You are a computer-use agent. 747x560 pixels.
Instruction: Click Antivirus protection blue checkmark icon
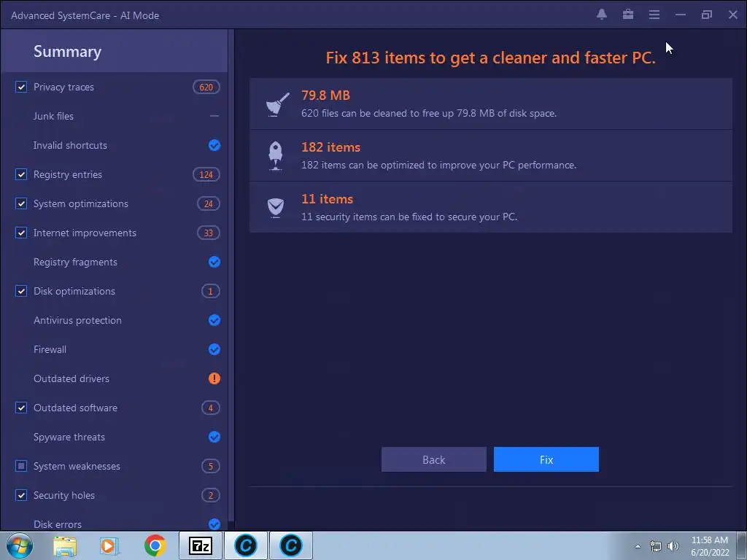point(214,320)
